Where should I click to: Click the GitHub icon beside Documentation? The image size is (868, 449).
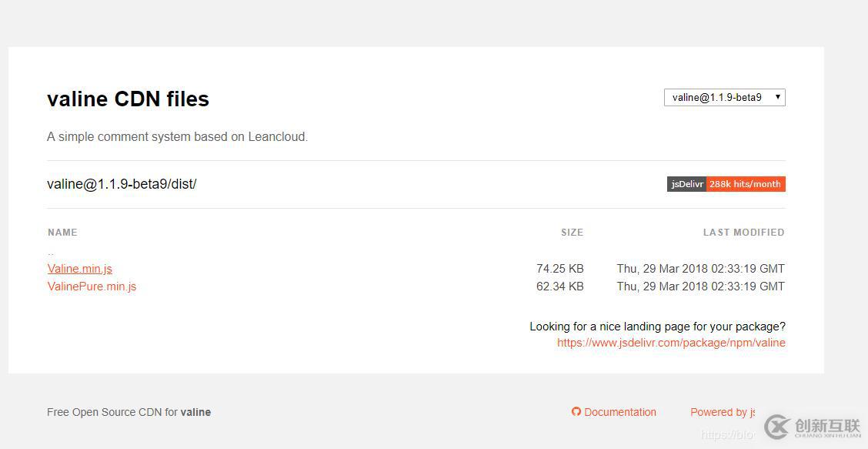coord(576,412)
